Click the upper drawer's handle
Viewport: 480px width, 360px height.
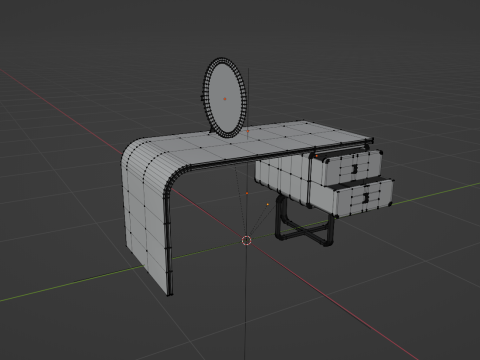click(x=355, y=169)
